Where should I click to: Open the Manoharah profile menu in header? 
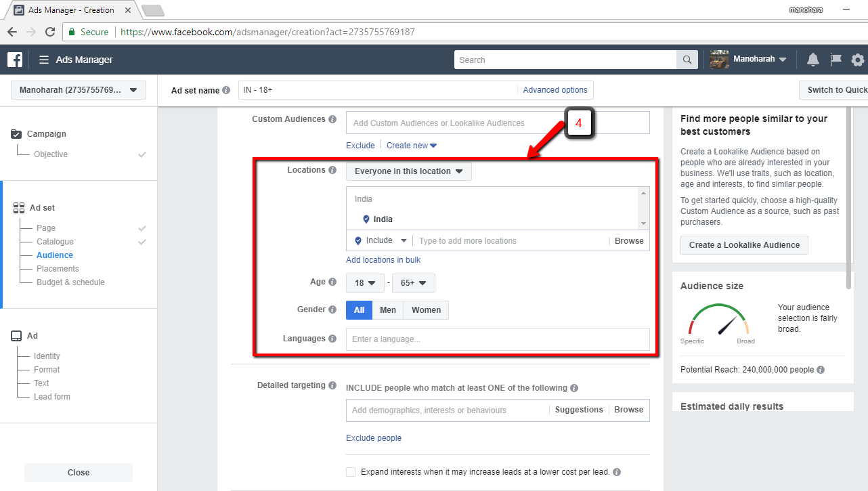760,60
